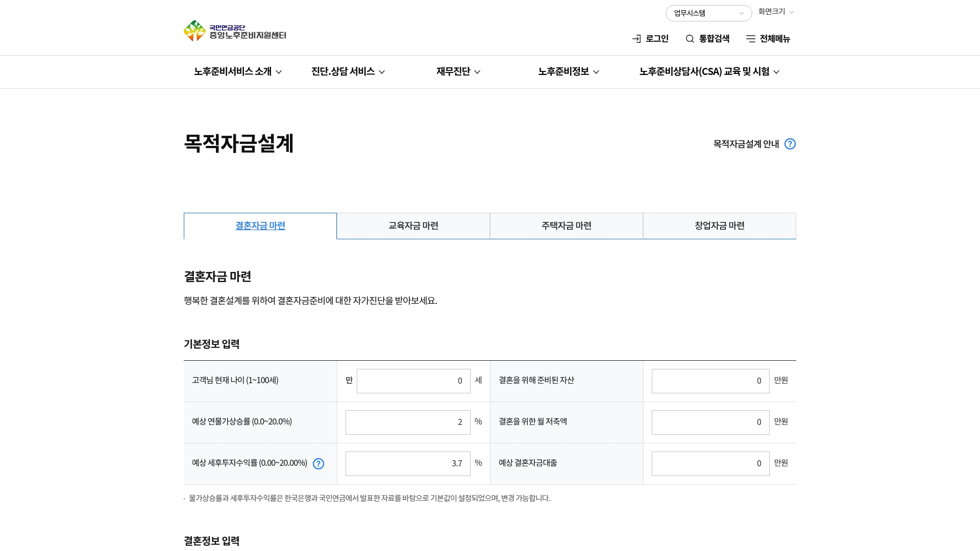980x551 pixels.
Task: Focus the 결혼을 위한 월 저축액 field
Action: (710, 422)
